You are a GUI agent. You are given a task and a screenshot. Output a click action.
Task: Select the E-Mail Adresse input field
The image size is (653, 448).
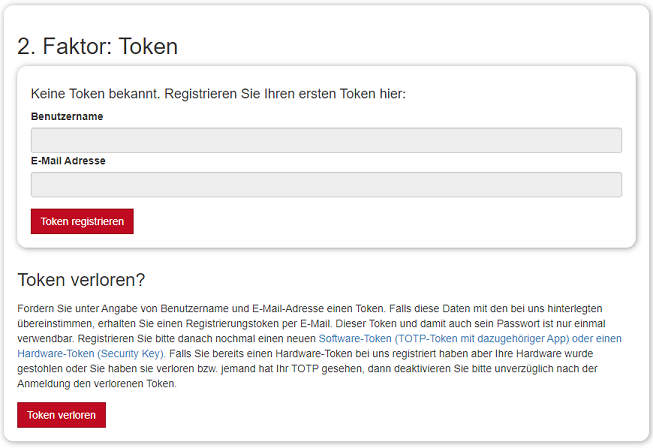(x=326, y=184)
